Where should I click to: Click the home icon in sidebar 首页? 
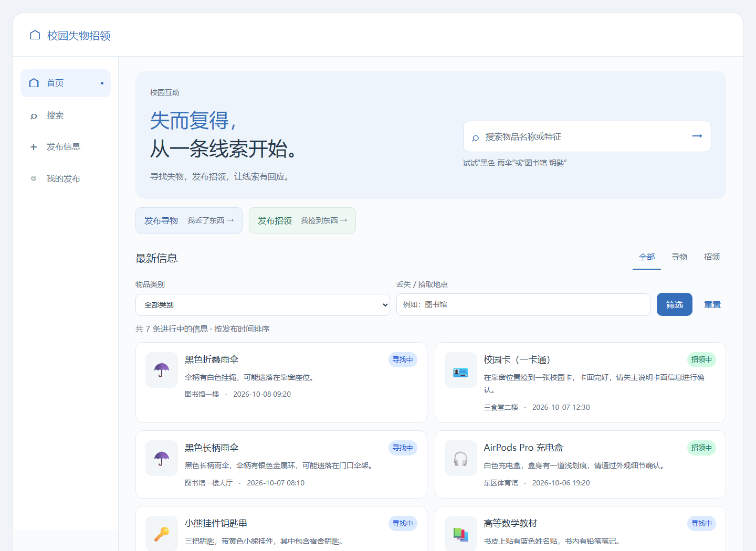click(x=34, y=83)
